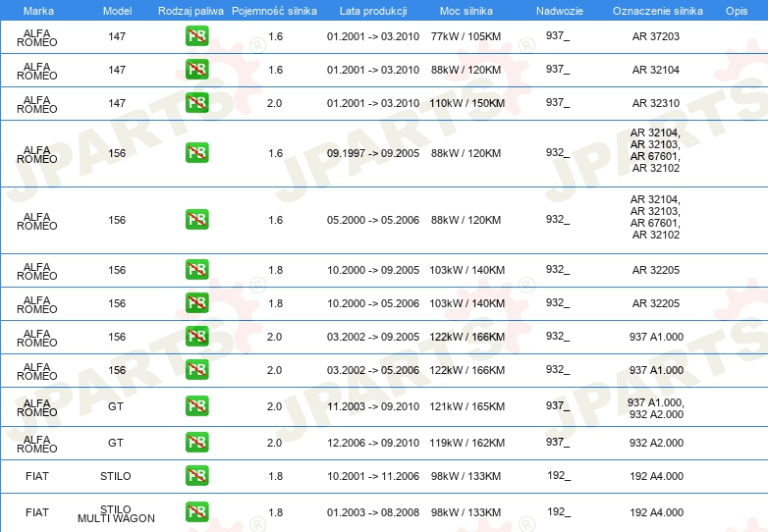This screenshot has height=532, width=768.
Task: Select the STILO MULTI WAGON model cell
Action: click(x=116, y=513)
